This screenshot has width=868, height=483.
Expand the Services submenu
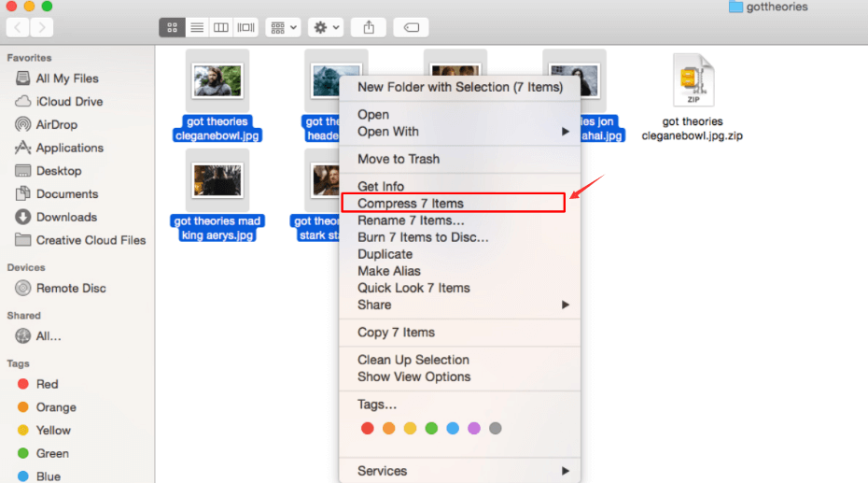[x=462, y=471]
